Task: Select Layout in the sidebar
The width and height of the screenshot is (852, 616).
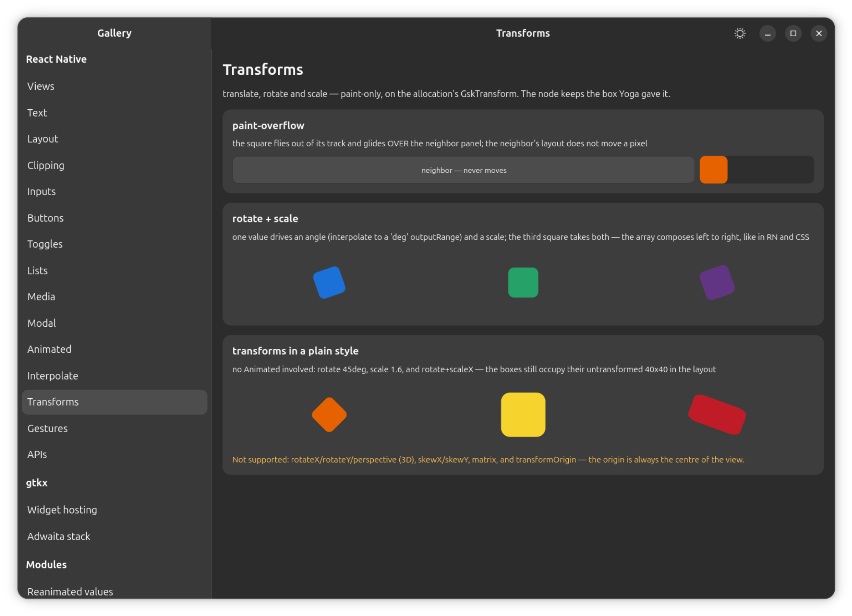Action: point(115,139)
